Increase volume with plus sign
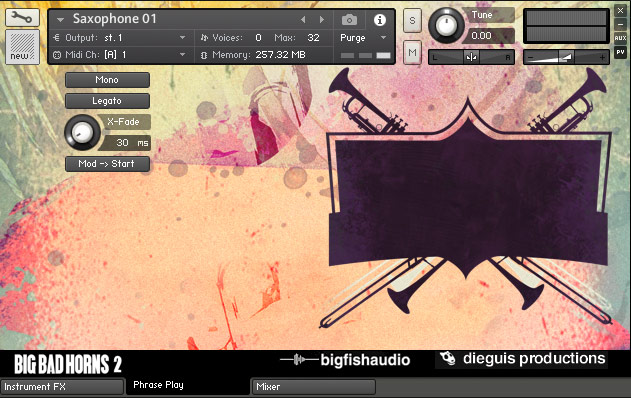The width and height of the screenshot is (631, 398). [x=602, y=58]
